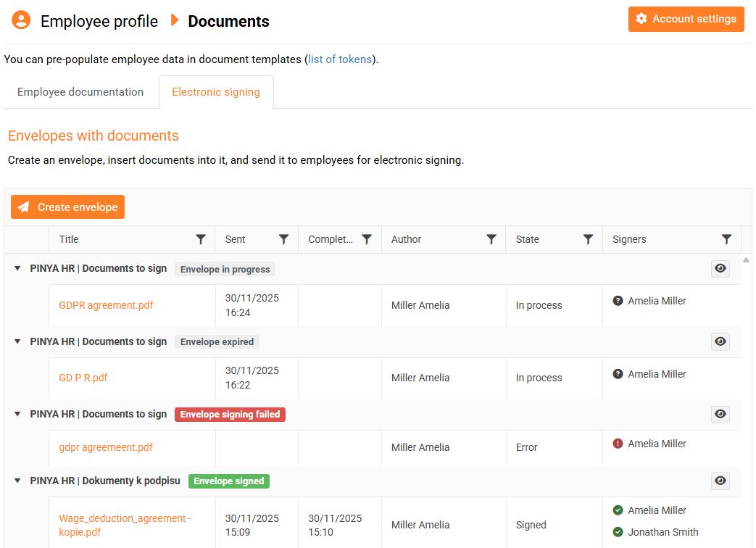Image resolution: width=756 pixels, height=548 pixels.
Task: Filter the Title column
Action: 201,239
